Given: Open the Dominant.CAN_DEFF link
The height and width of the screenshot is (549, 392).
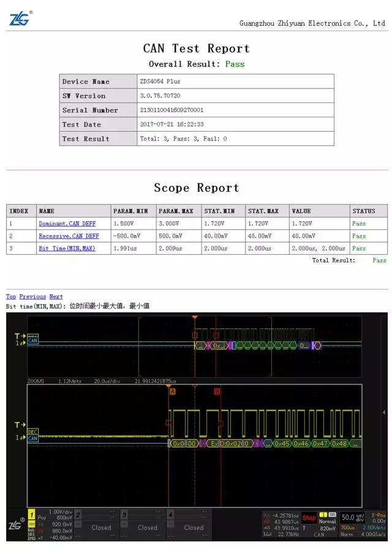Looking at the screenshot, I should pos(69,224).
